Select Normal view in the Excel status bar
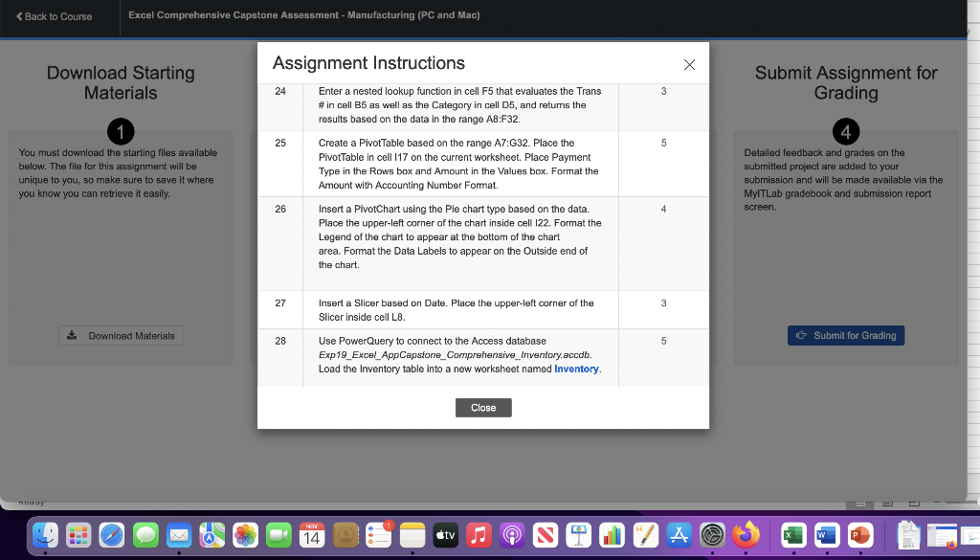Viewport: 980px width, 560px height. (x=859, y=500)
